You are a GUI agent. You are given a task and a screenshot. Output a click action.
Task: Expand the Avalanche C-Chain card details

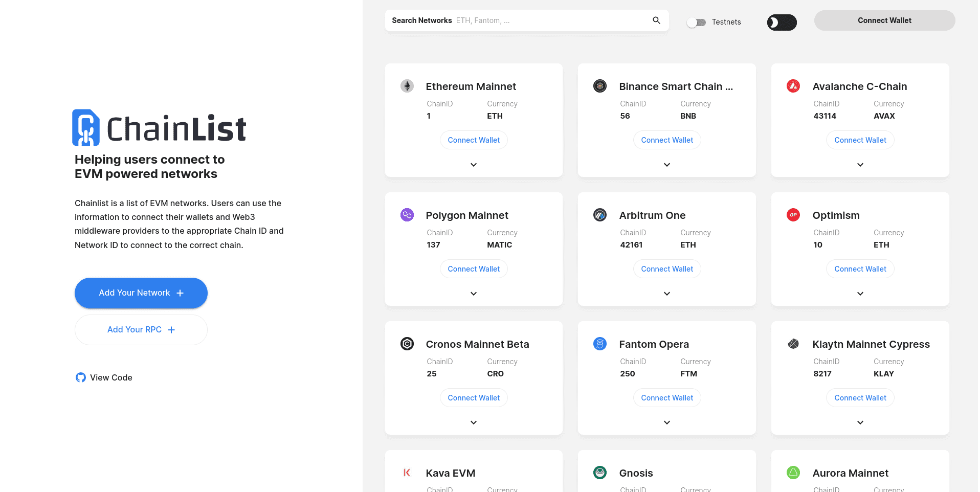click(860, 165)
